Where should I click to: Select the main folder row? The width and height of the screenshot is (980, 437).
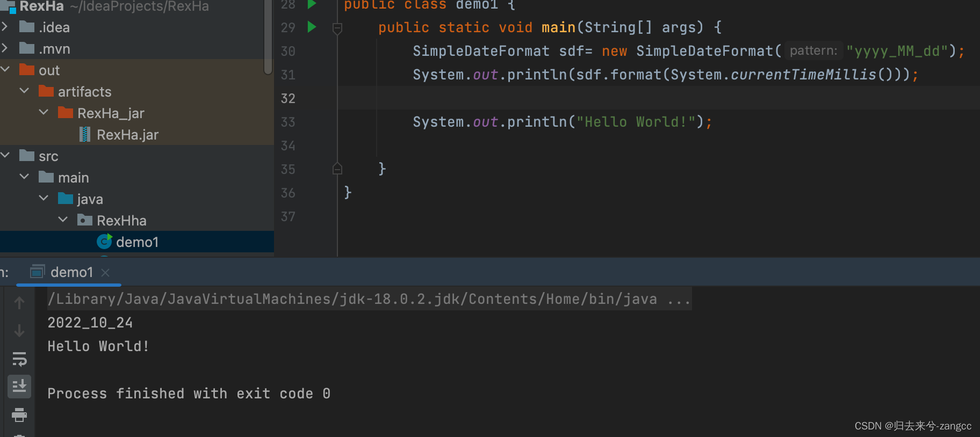point(137,177)
